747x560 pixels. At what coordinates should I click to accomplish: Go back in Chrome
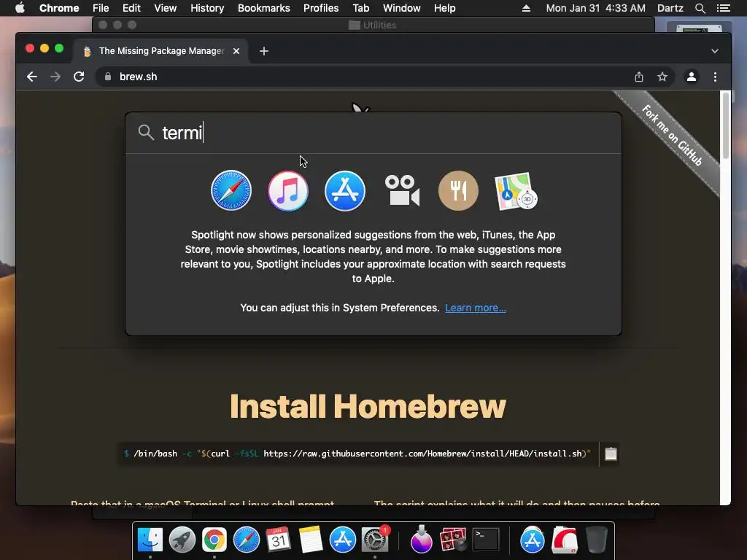point(32,77)
